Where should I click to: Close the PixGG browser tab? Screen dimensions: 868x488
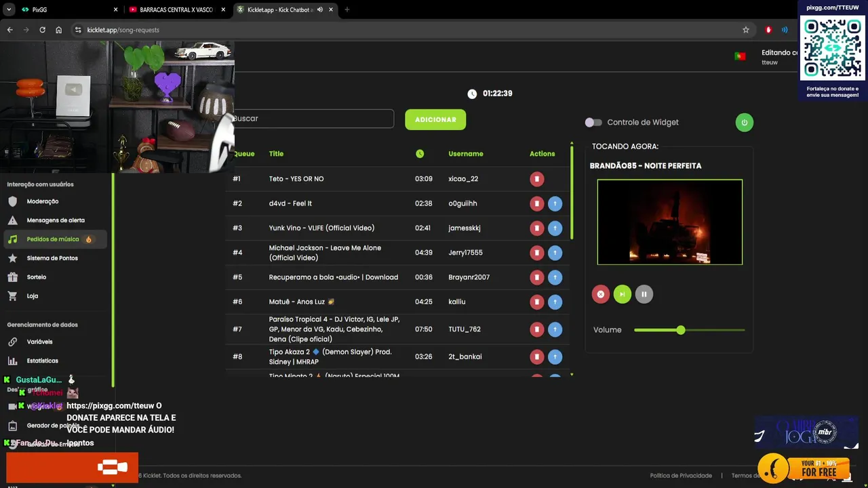[115, 9]
